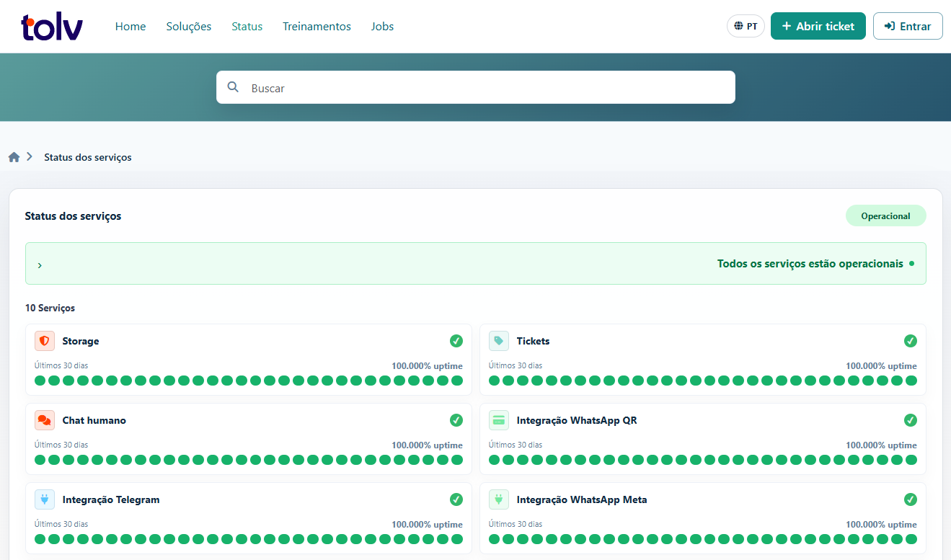951x560 pixels.
Task: Click the green check on Chat humano card
Action: 456,420
